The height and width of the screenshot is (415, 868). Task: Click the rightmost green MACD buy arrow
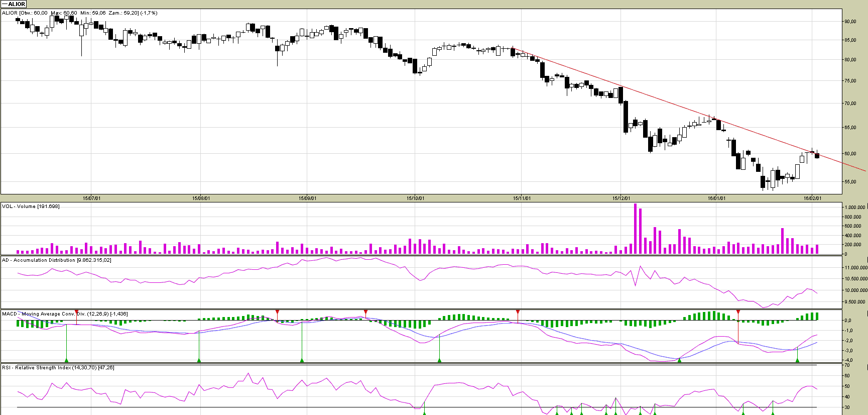(797, 360)
